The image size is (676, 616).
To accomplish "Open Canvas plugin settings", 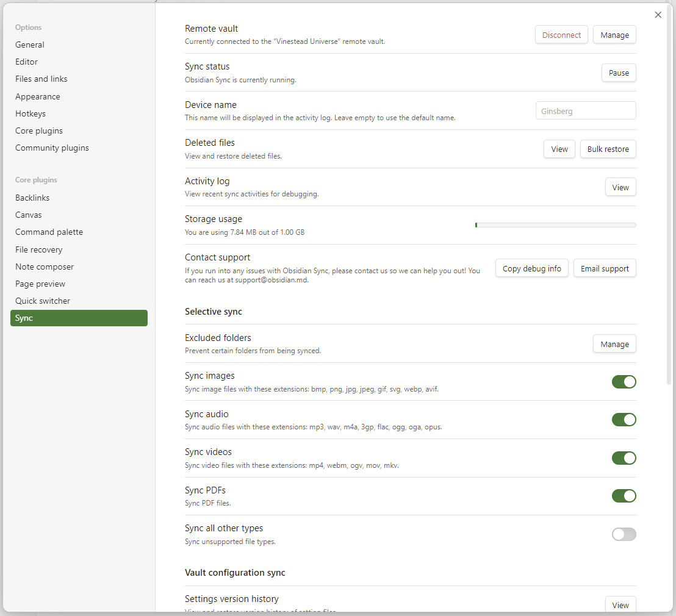I will click(79, 215).
